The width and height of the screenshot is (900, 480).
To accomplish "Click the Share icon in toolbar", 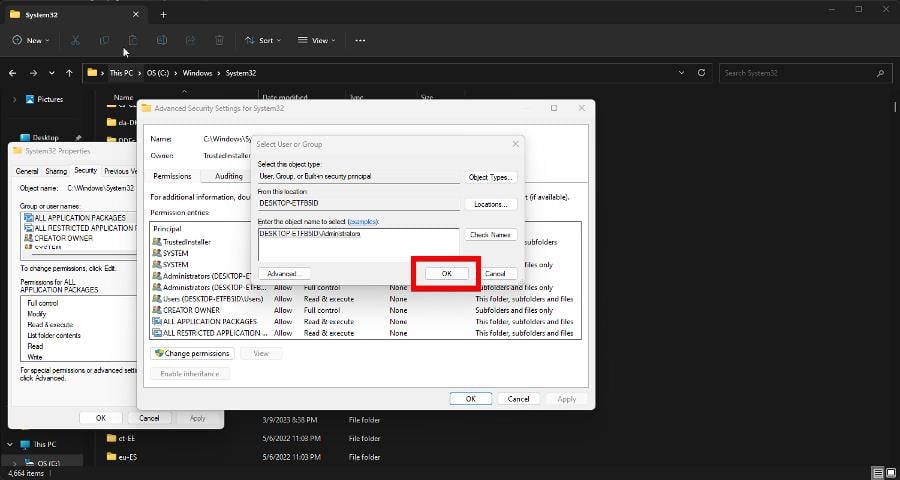I will [191, 40].
